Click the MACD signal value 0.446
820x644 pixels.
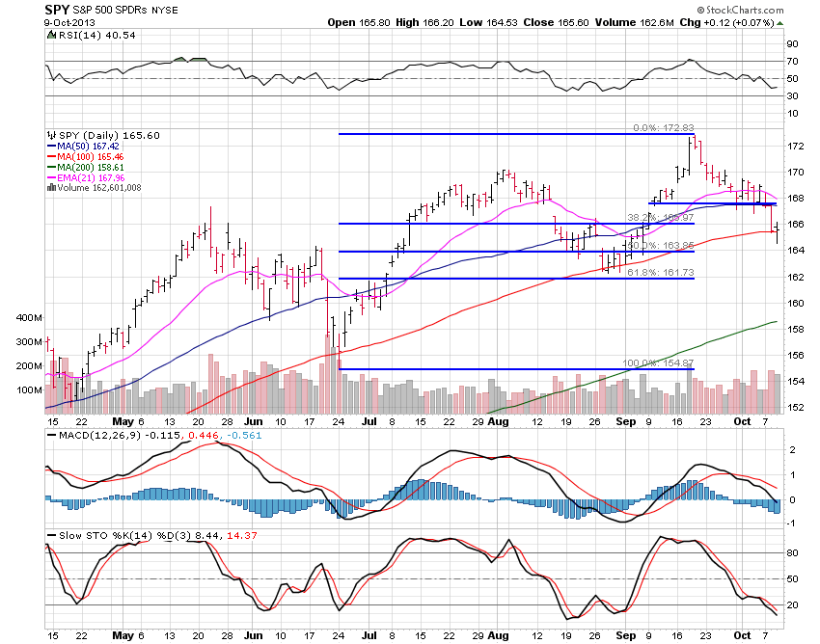[204, 436]
